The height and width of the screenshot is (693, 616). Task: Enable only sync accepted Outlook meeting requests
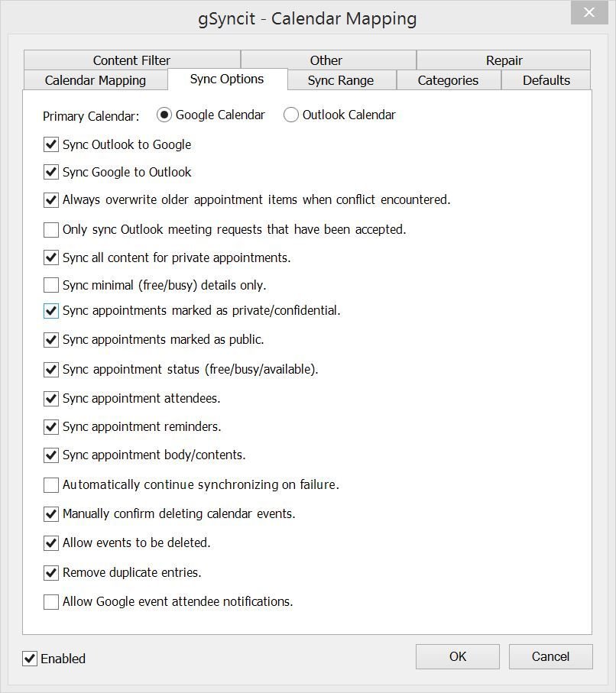pos(51,230)
